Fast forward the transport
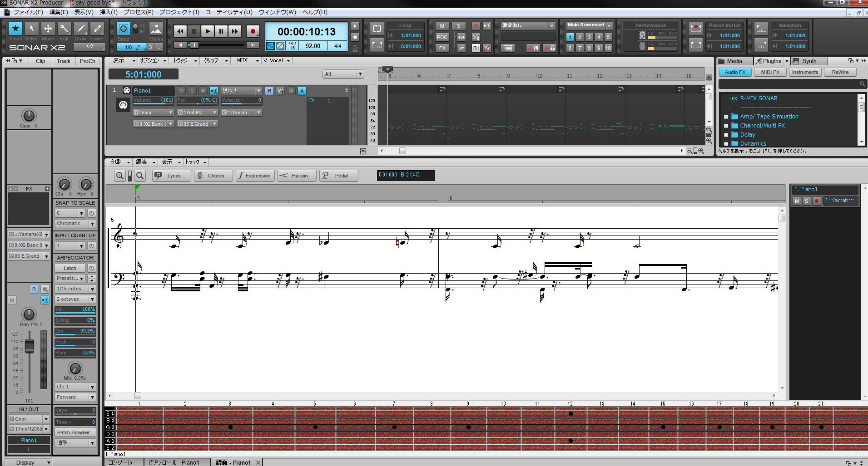The width and height of the screenshot is (868, 466). point(235,31)
